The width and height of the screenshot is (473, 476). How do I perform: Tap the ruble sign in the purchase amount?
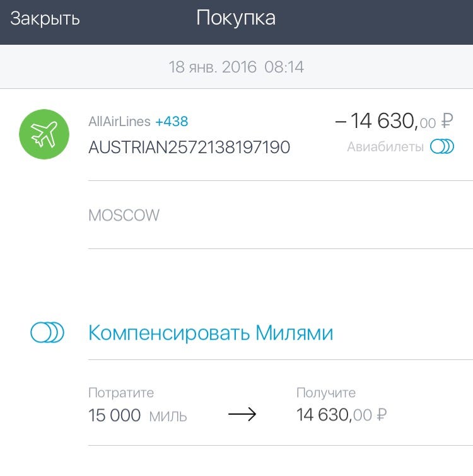[447, 121]
